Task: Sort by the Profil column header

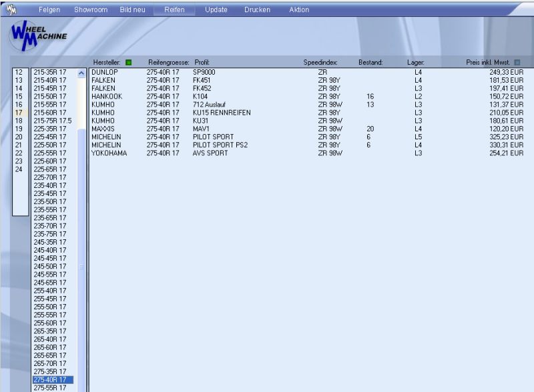Action: [202, 62]
